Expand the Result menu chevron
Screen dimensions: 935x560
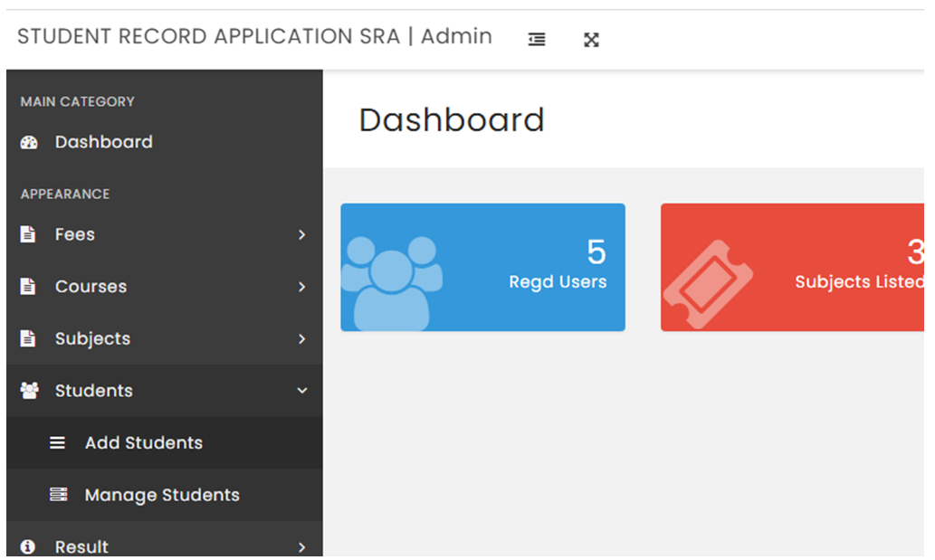click(301, 547)
